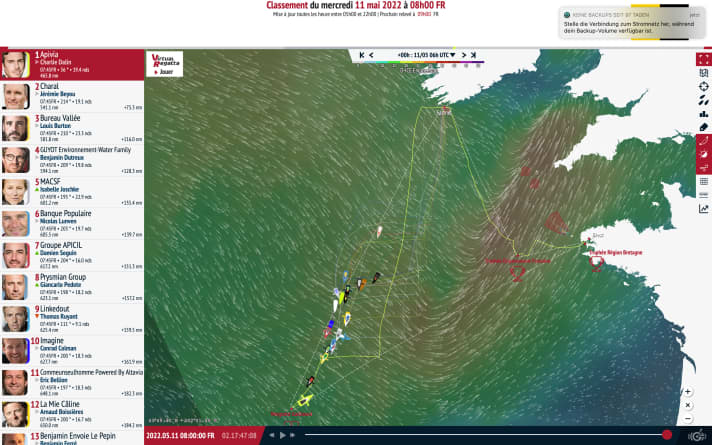
Task: Select the Imagine Conrad Colman row
Action: coord(72,351)
